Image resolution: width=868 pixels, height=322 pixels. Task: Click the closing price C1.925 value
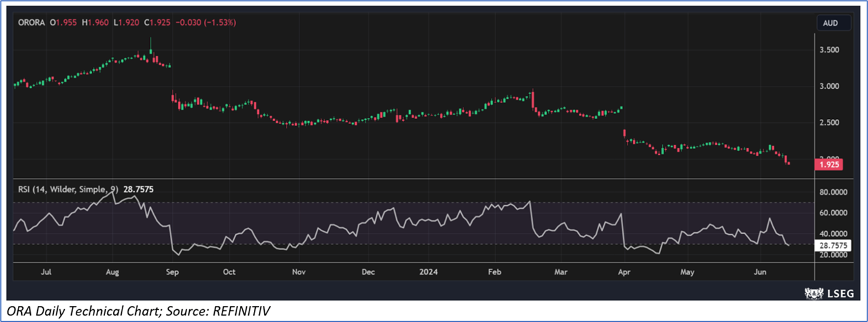pos(156,22)
